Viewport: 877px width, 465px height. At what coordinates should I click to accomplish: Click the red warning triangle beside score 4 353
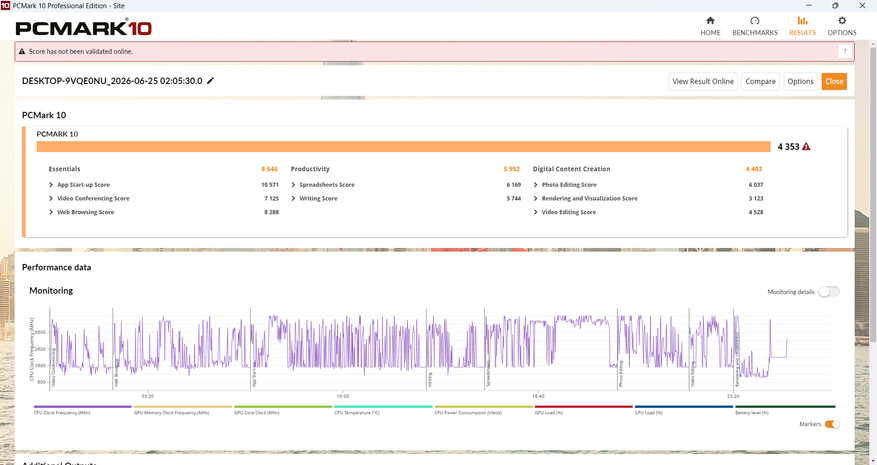point(806,147)
